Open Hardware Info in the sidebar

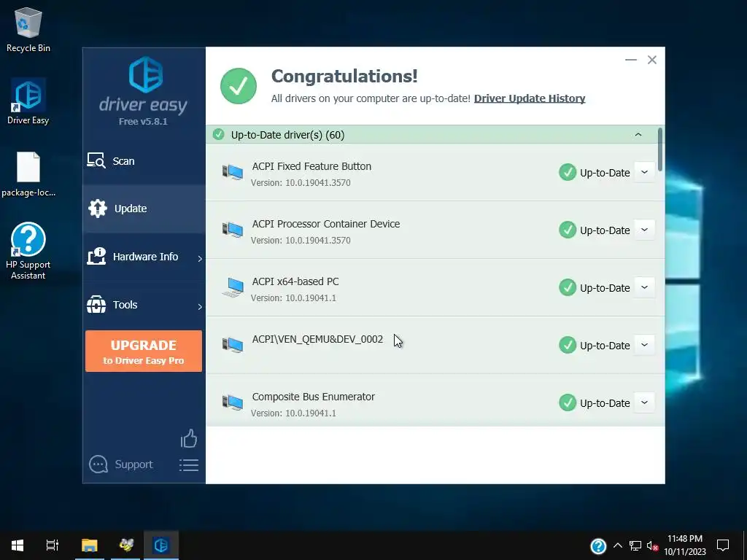tap(144, 257)
